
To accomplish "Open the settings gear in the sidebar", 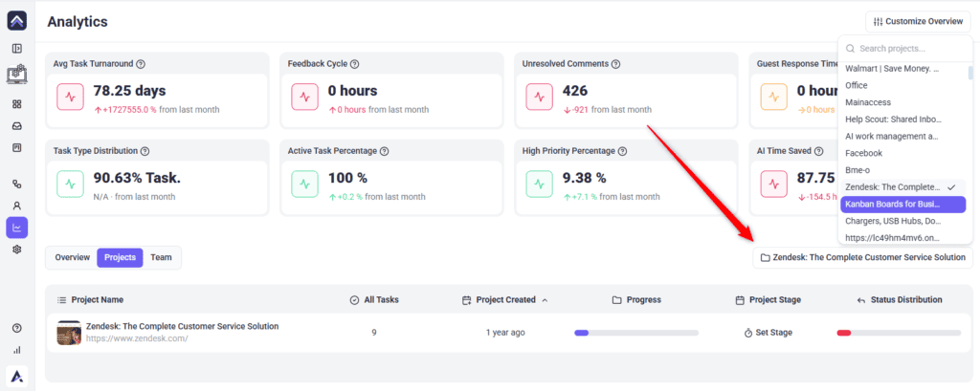I will (17, 250).
